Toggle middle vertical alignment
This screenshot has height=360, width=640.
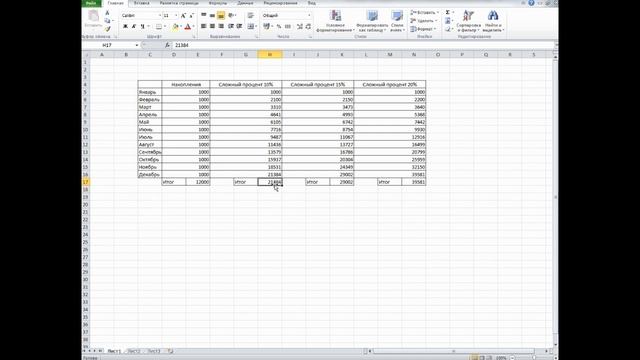[212, 16]
